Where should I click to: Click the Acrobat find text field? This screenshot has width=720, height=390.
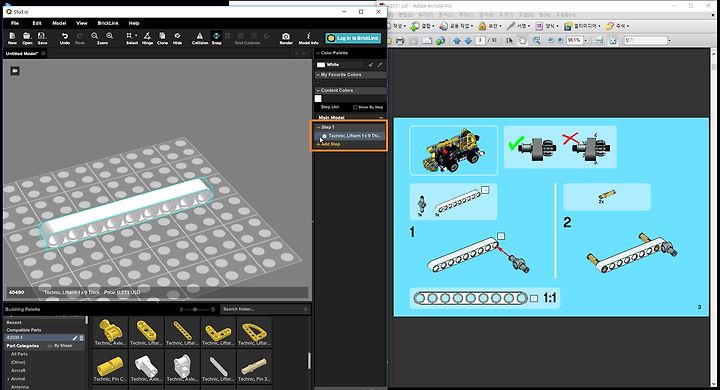pos(645,40)
